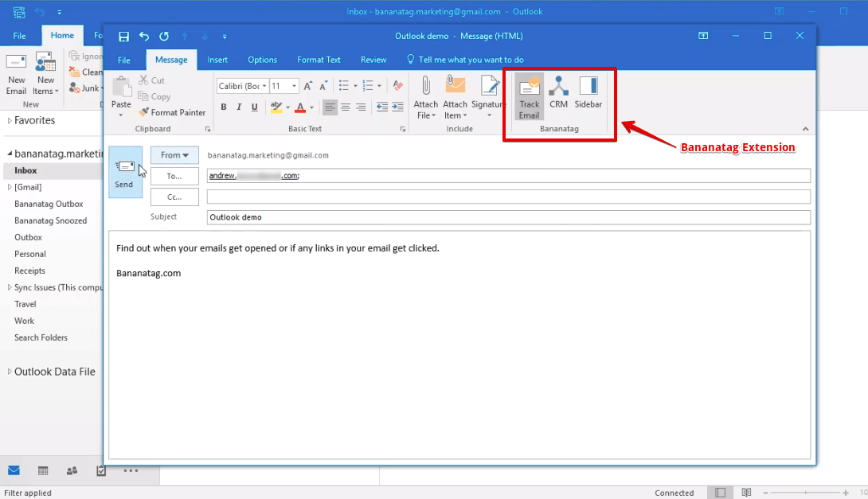The image size is (868, 499).
Task: Open the font size 11 dropdown
Action: coord(294,86)
